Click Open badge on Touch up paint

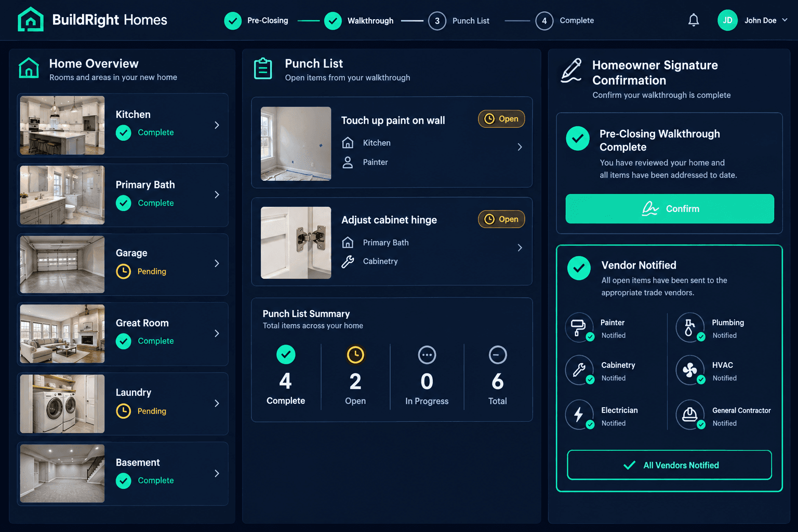pos(501,119)
